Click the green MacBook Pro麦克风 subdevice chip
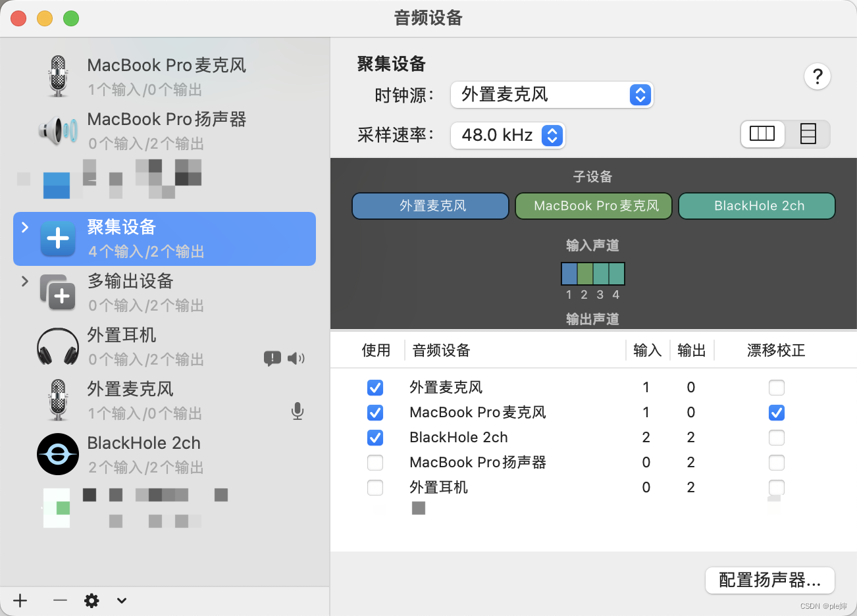857x616 pixels. click(594, 206)
